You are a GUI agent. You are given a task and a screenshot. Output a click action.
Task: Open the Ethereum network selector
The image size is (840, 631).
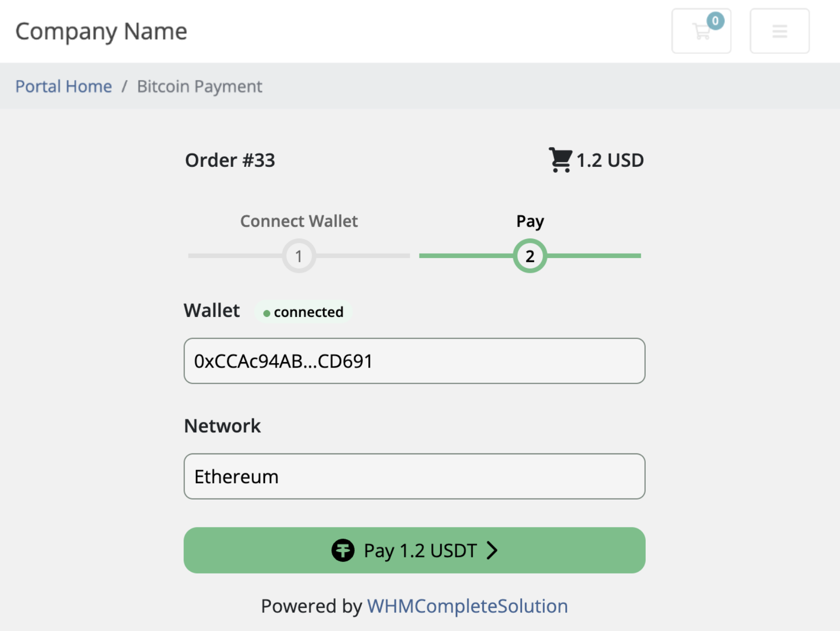pyautogui.click(x=415, y=476)
